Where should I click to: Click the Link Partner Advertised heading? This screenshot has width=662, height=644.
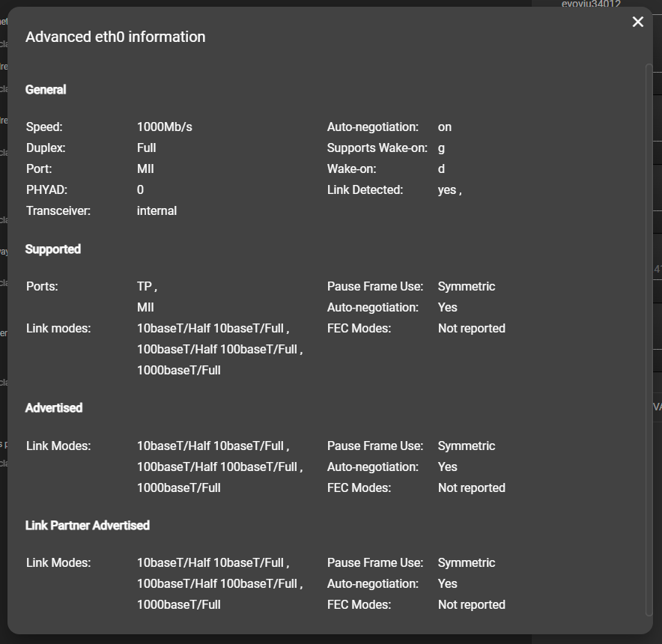87,525
